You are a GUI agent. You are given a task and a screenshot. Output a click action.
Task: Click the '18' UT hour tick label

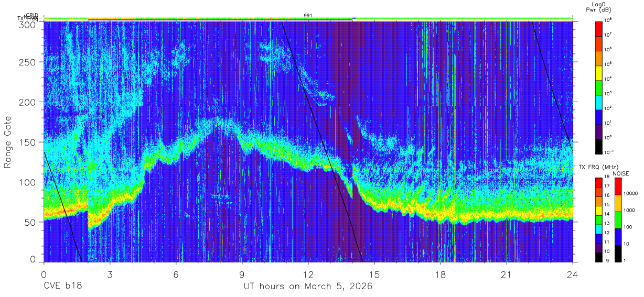(x=441, y=274)
